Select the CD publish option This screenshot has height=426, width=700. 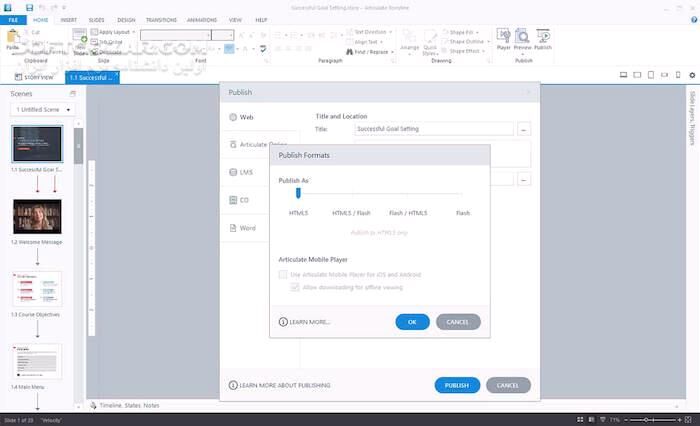point(239,200)
